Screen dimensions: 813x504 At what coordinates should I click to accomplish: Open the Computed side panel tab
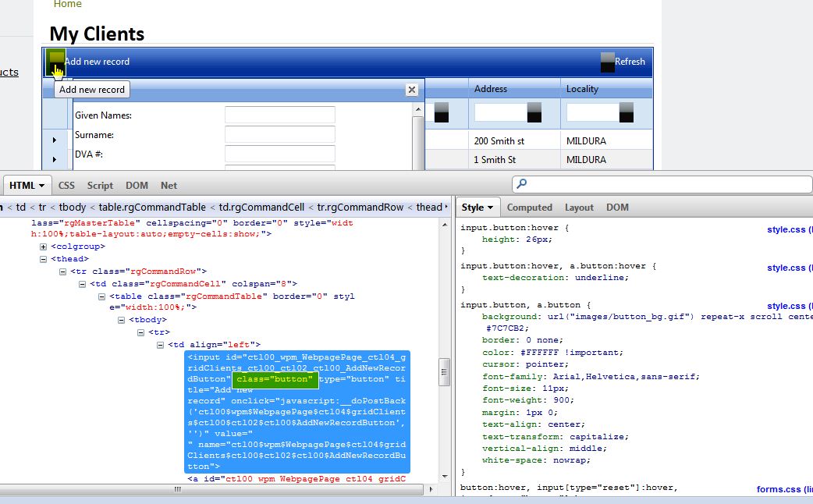pyautogui.click(x=529, y=208)
